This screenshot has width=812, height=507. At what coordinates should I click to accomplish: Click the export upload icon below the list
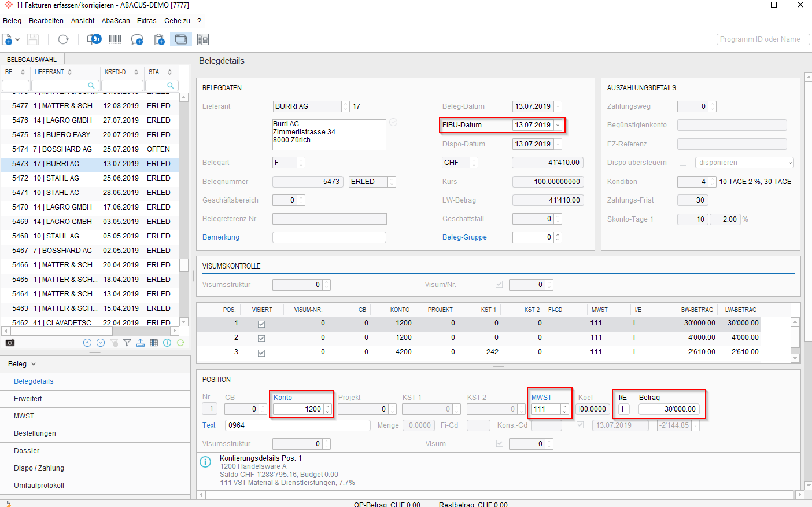pos(141,343)
